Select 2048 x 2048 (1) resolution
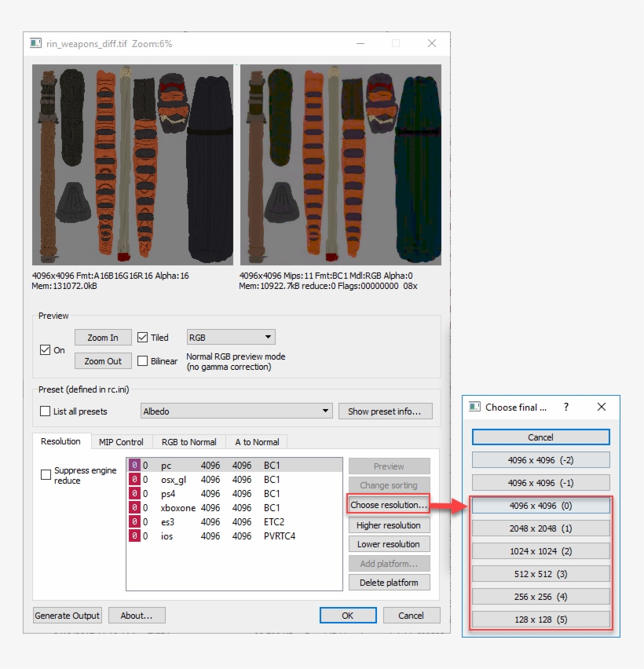The height and width of the screenshot is (669, 644). tap(540, 528)
